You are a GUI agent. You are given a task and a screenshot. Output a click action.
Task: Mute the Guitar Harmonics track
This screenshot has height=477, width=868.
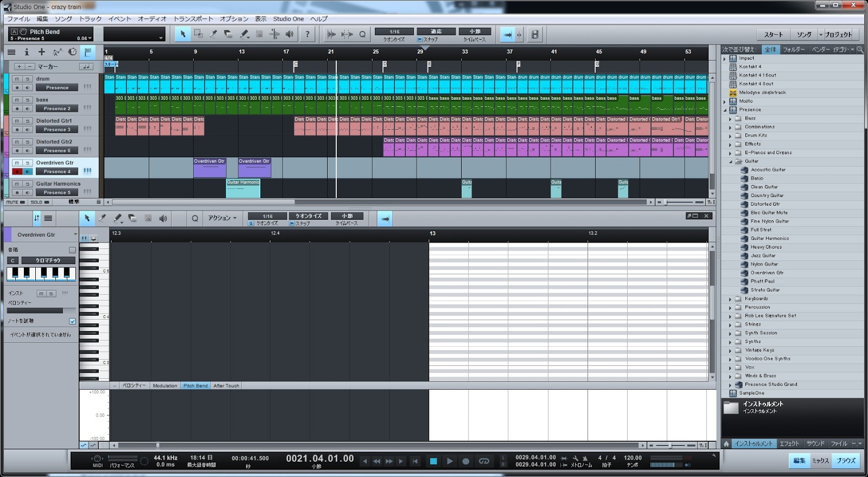click(17, 184)
